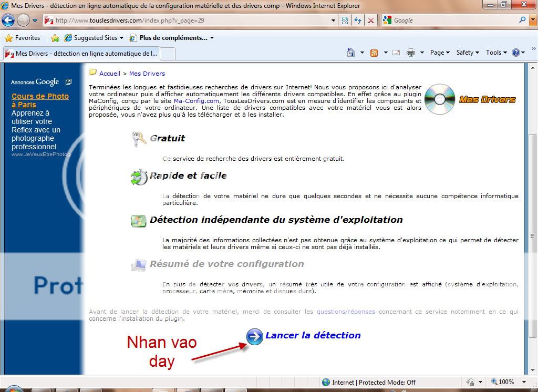Select the Mes Drivers browser tab

point(81,54)
